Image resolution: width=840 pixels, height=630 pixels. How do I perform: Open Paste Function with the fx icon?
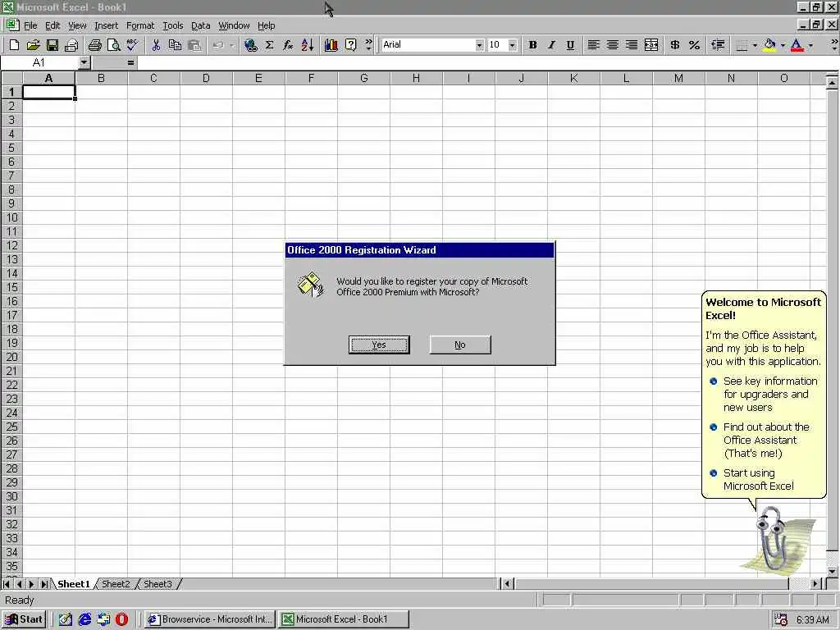[288, 45]
